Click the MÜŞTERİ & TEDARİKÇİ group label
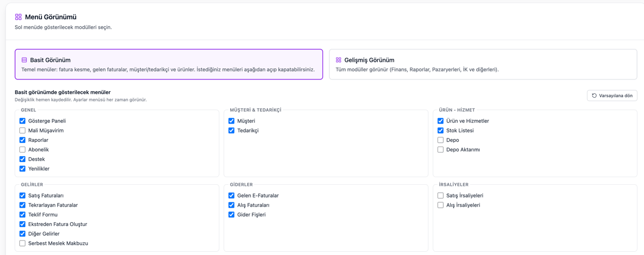Image resolution: width=644 pixels, height=255 pixels. [255, 110]
